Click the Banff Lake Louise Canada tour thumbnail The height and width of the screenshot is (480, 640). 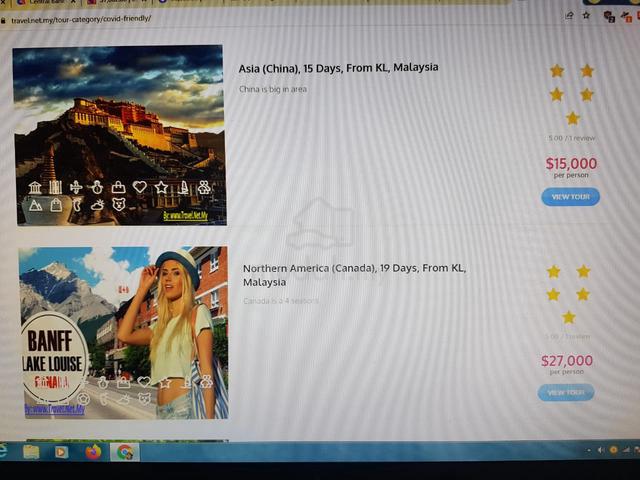tap(123, 333)
